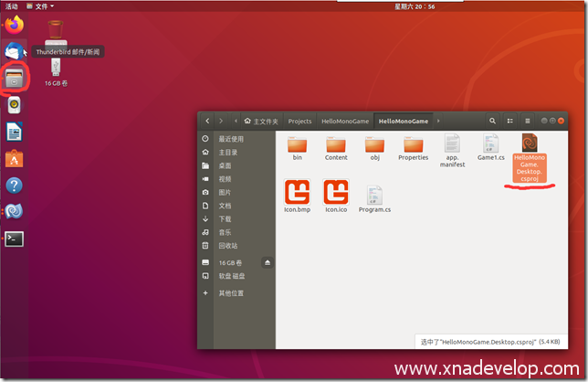This screenshot has height=382, width=588.
Task: Open the 文件 app menu in top bar
Action: pyautogui.click(x=43, y=6)
